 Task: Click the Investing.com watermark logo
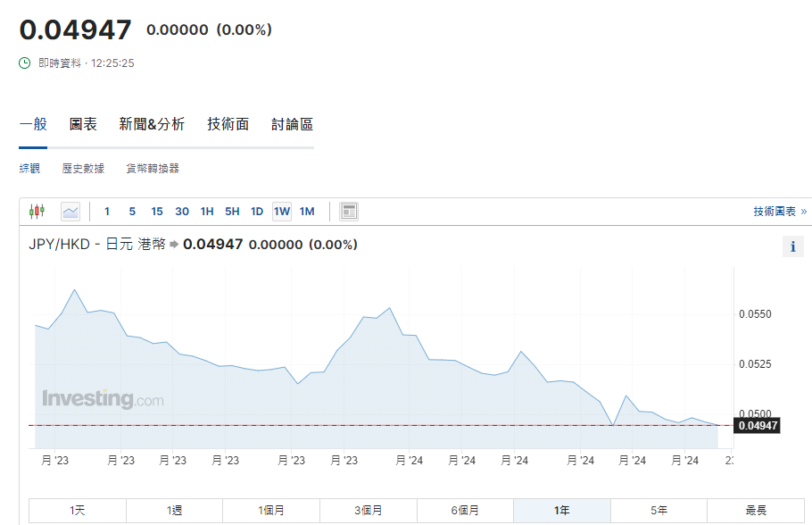coord(103,399)
